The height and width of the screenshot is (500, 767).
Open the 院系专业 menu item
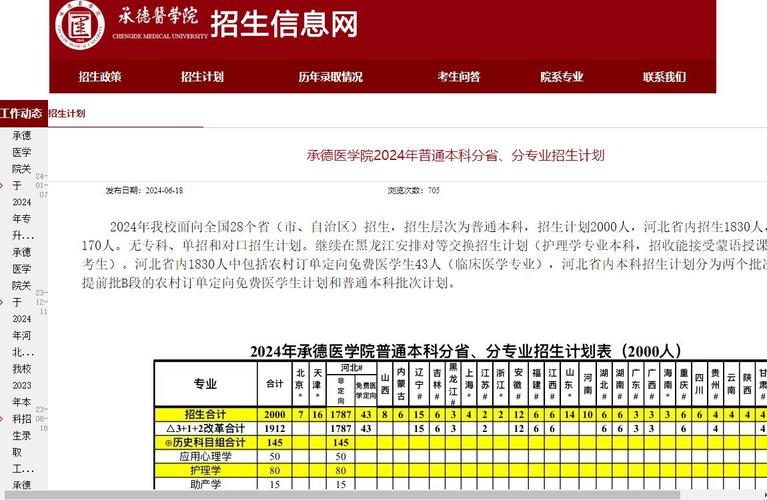(562, 77)
